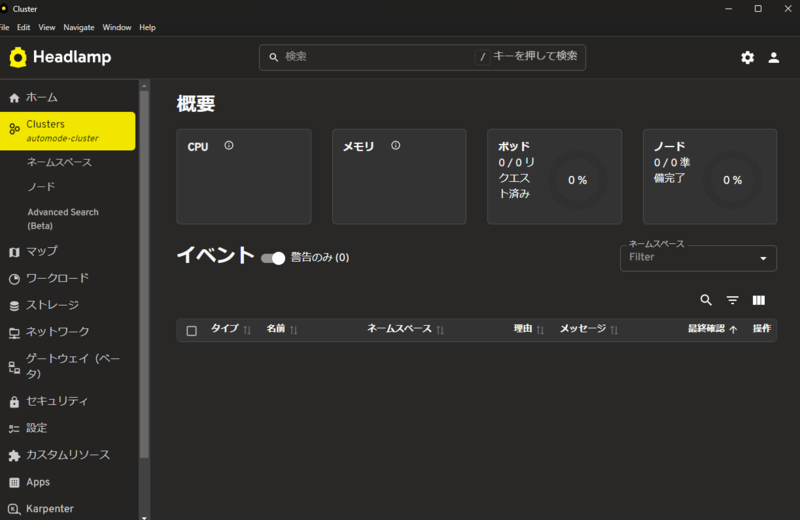Open the user account icon

click(773, 58)
